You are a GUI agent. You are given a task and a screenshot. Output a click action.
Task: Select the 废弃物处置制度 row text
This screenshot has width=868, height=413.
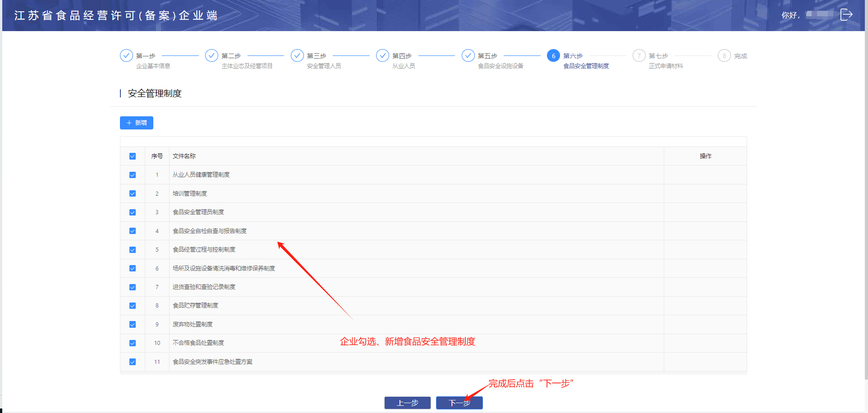(x=193, y=324)
